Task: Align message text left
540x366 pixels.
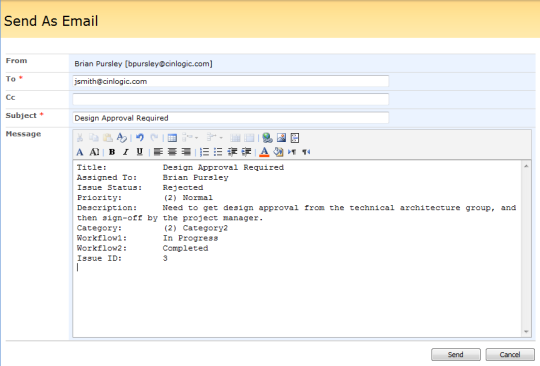Action: (x=158, y=152)
